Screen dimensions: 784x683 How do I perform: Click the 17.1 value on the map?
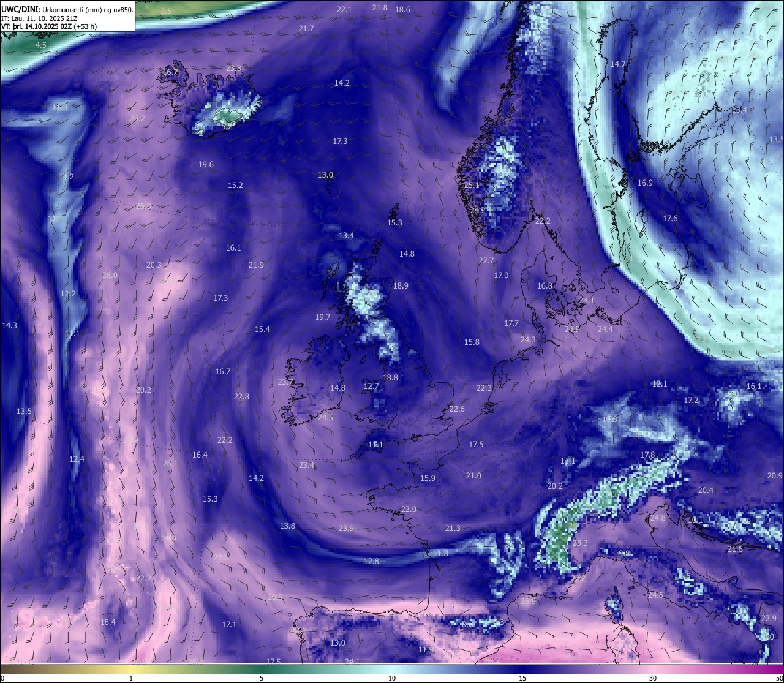pos(229,624)
